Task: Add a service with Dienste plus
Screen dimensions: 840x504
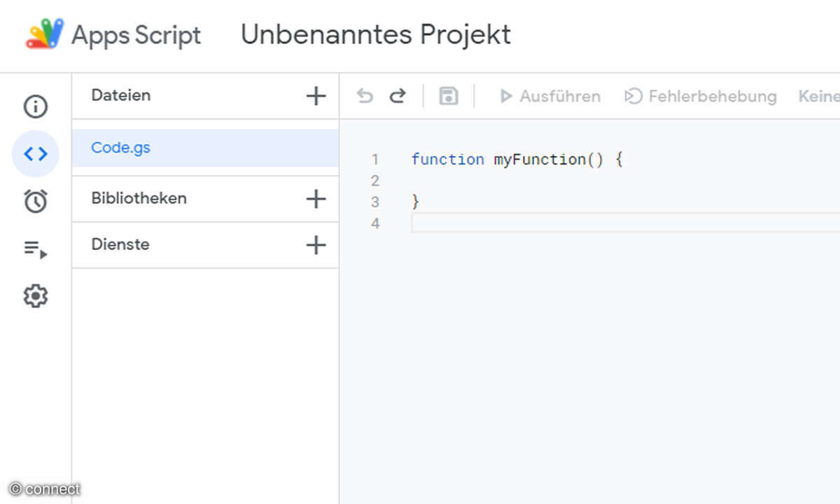Action: (316, 245)
